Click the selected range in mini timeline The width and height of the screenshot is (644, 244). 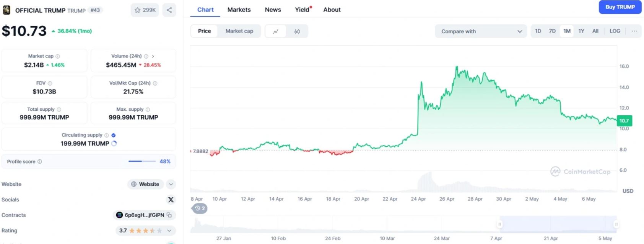point(558,224)
